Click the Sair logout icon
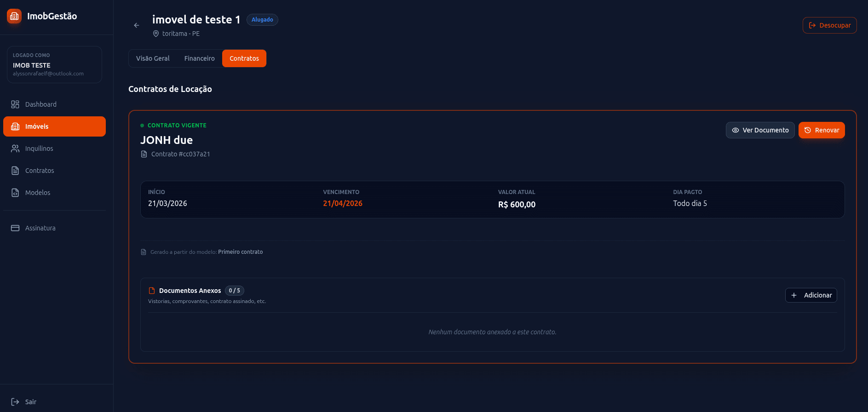Viewport: 868px width, 412px height. pos(15,402)
